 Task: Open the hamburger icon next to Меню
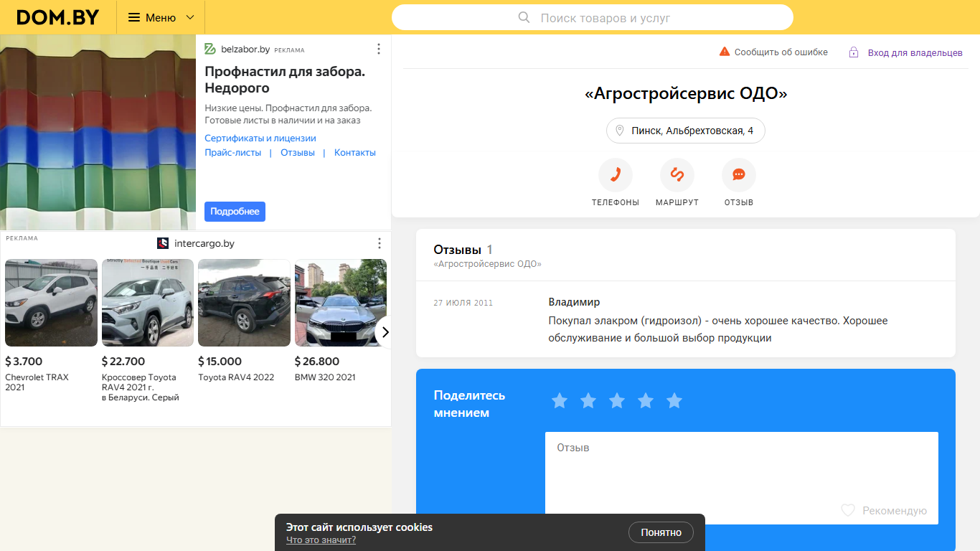(134, 17)
